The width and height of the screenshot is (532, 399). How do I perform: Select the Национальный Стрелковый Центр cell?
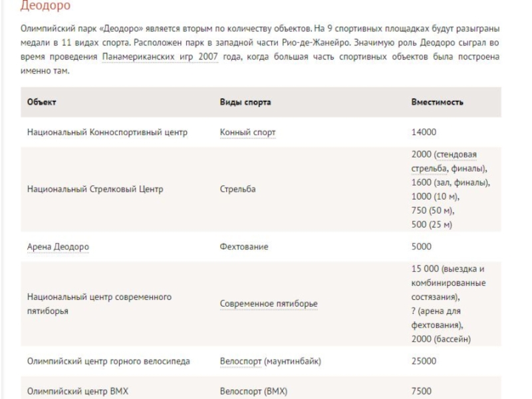point(95,190)
